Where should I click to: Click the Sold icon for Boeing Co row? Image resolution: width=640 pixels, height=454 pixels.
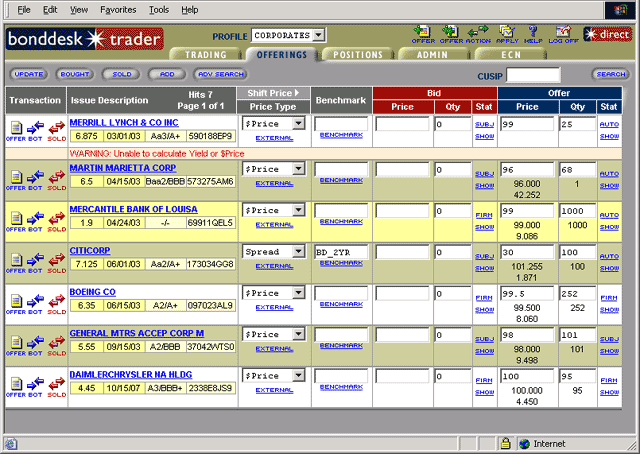(57, 304)
